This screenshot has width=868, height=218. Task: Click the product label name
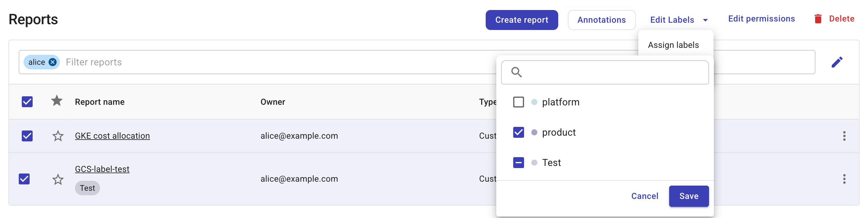tap(559, 133)
